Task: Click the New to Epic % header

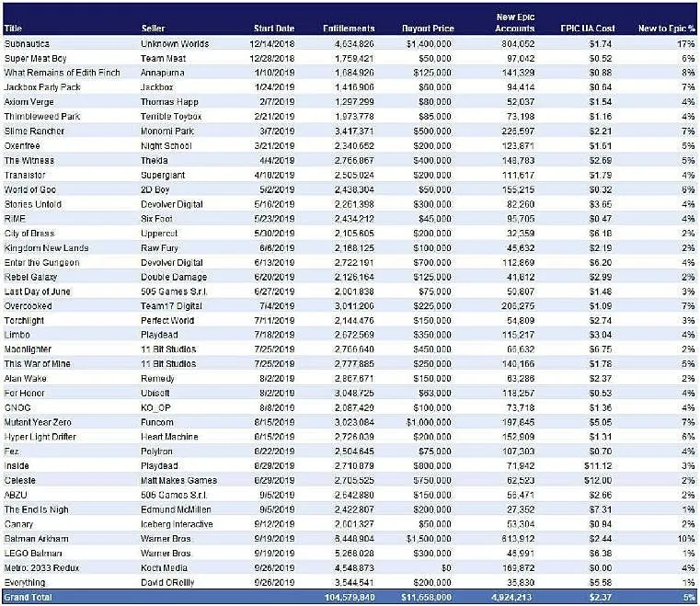Action: (x=667, y=29)
